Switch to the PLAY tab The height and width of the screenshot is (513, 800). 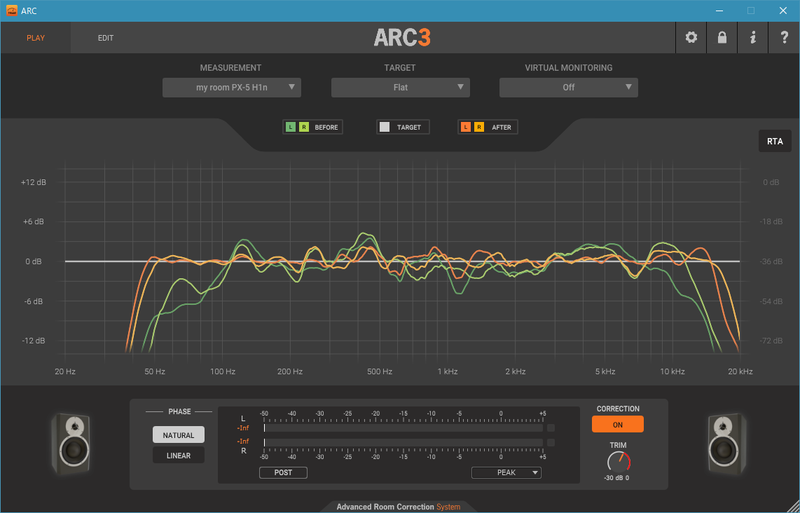(36, 38)
